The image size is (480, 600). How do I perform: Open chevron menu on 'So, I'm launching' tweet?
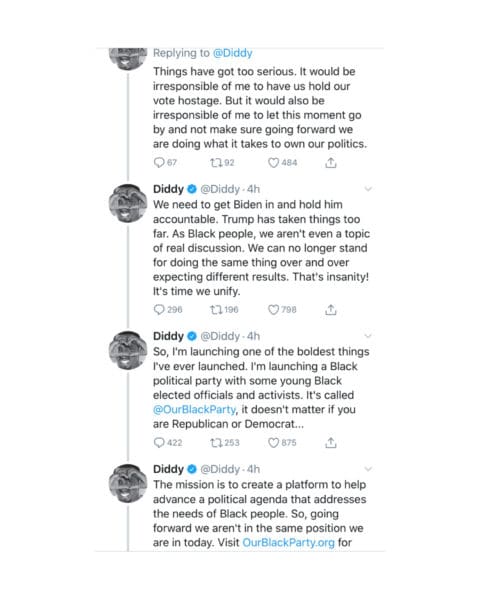(368, 336)
